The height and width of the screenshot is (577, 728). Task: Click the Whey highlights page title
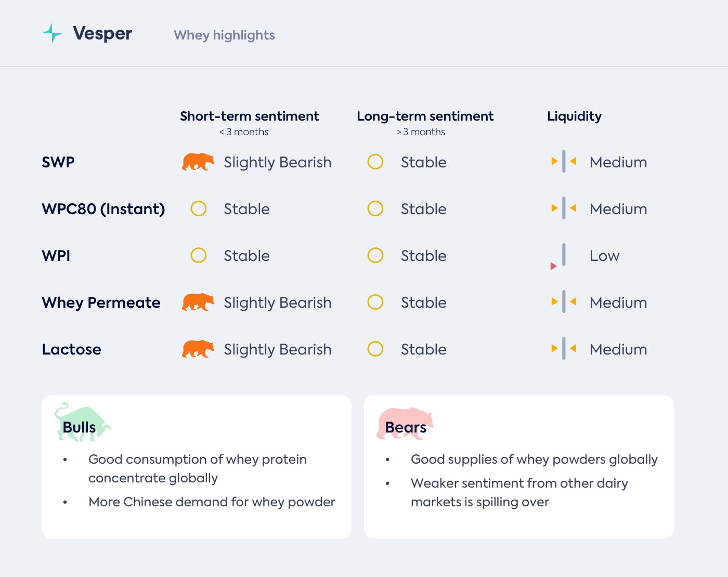coord(224,35)
